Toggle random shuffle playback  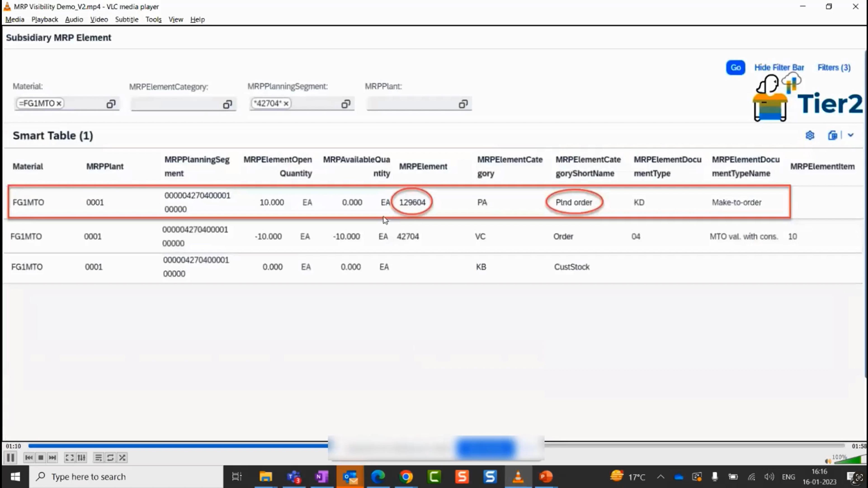[122, 458]
